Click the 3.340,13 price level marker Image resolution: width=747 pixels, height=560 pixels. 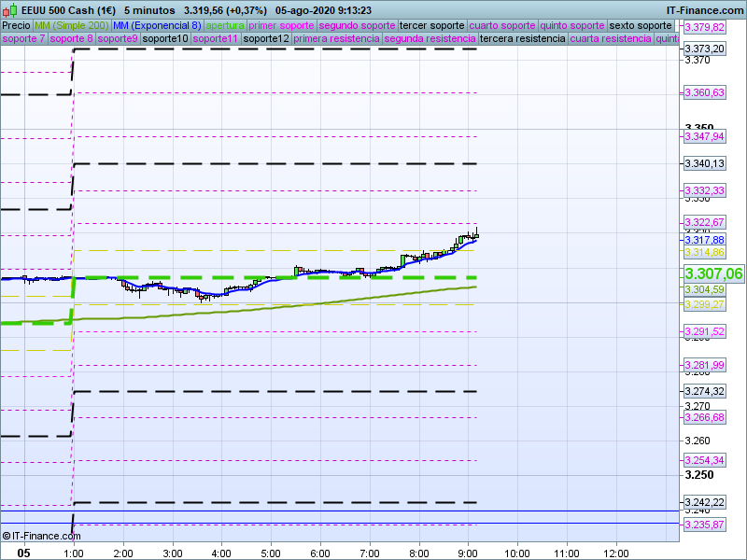[x=704, y=163]
